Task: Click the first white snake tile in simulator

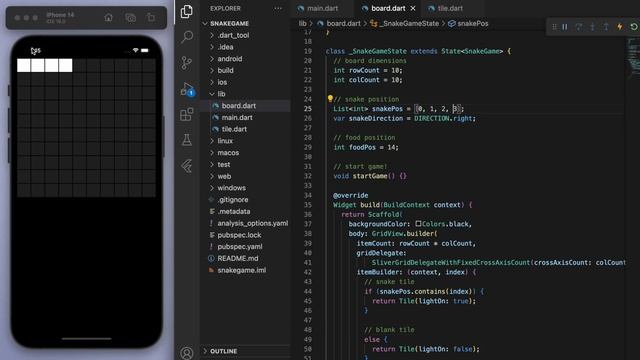Action: pyautogui.click(x=24, y=65)
